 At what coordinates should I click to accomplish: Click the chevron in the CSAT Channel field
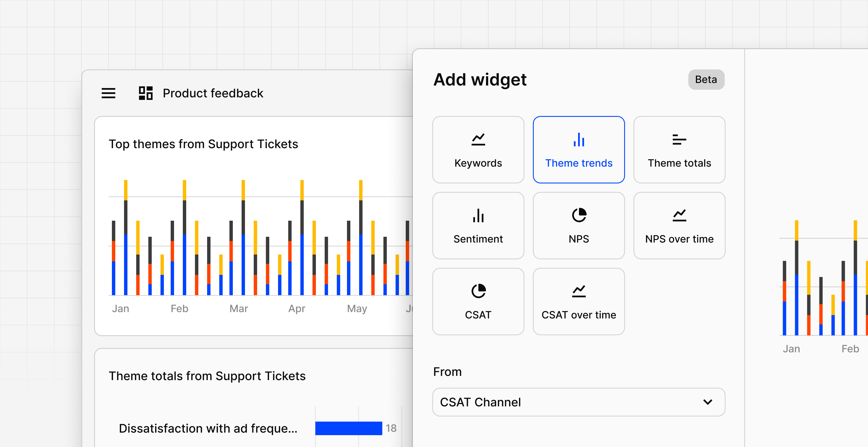point(708,402)
